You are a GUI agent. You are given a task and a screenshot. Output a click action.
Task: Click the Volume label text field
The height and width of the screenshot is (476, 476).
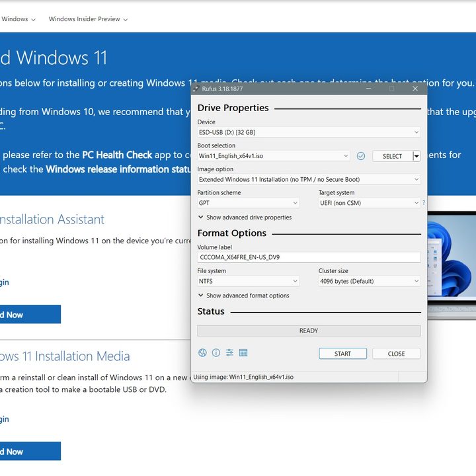pyautogui.click(x=309, y=257)
